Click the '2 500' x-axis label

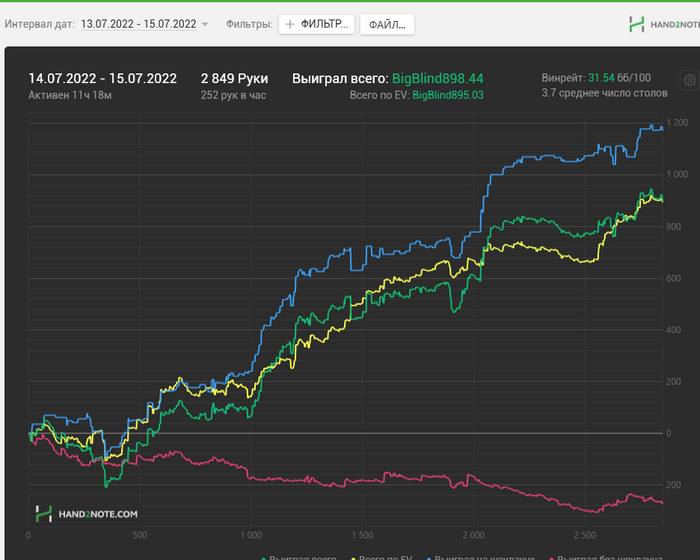585,535
